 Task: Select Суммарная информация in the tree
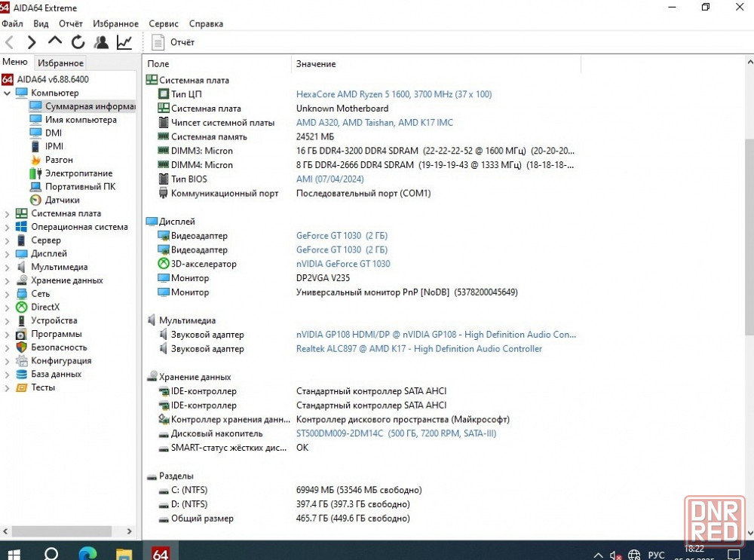click(90, 106)
